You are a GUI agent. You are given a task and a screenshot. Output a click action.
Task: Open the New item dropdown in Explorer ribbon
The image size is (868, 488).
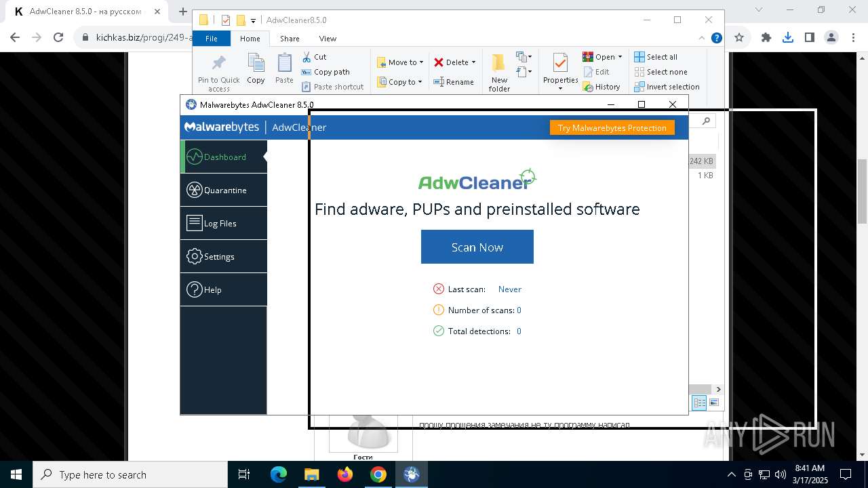point(524,57)
